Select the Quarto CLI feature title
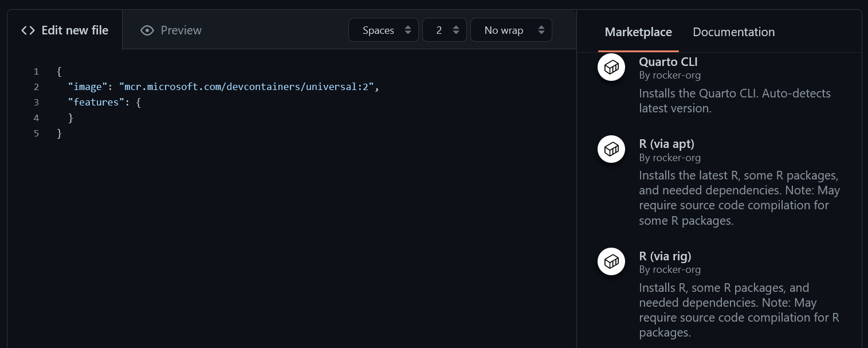 pyautogui.click(x=668, y=61)
